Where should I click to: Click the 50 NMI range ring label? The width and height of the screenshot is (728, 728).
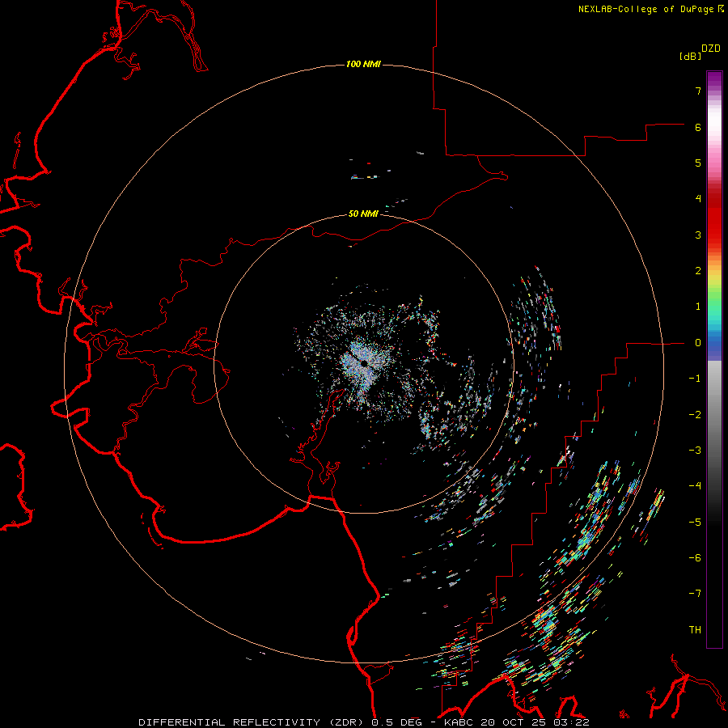[x=363, y=214]
